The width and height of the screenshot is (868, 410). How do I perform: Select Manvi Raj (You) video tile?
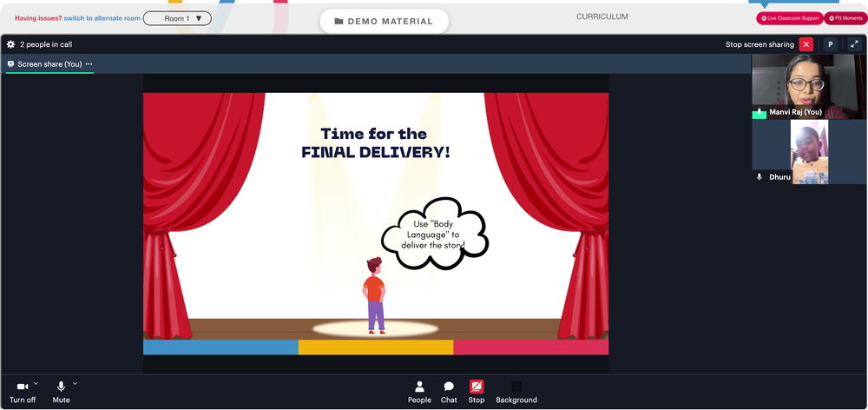807,87
